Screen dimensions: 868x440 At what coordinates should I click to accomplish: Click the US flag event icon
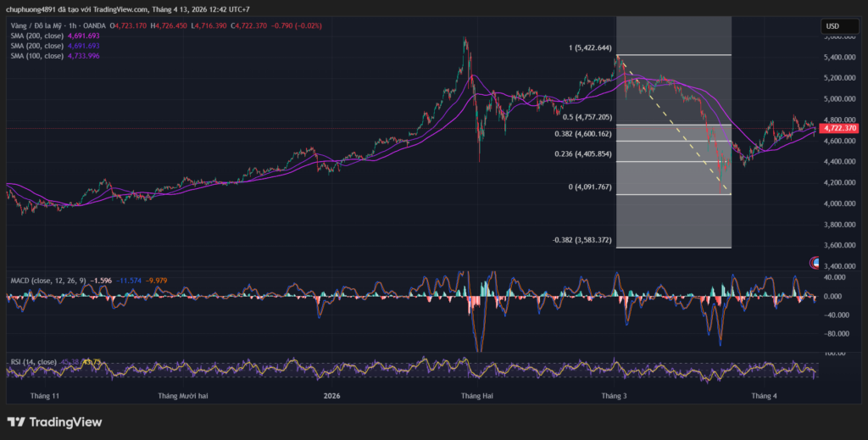816,263
